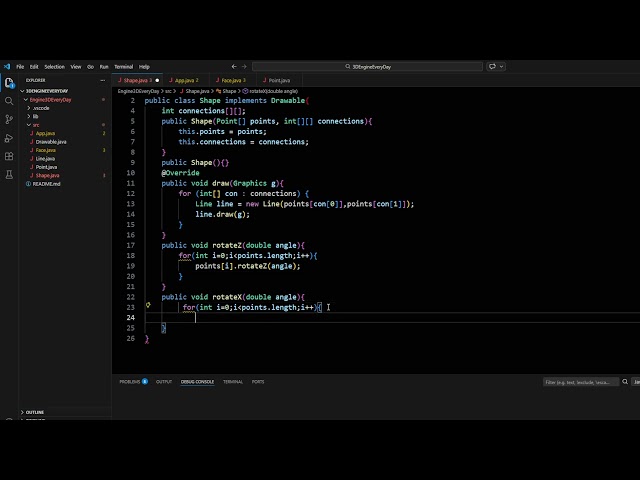640x480 pixels.
Task: Click line number 17 in the gutter
Action: click(131, 245)
